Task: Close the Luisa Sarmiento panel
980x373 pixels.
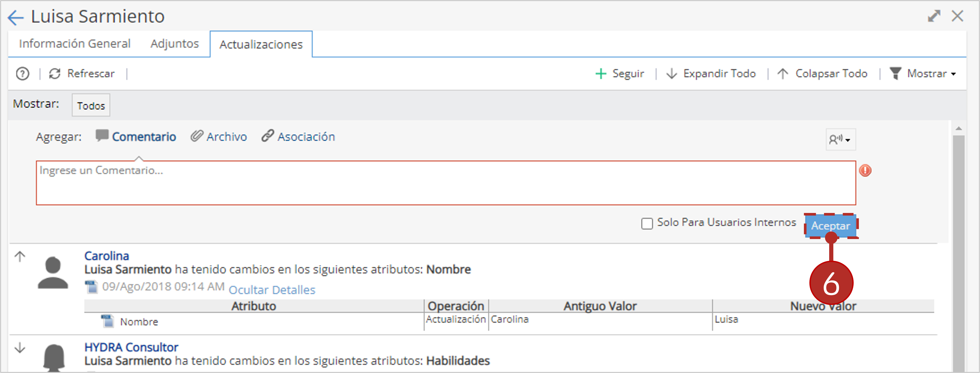Action: 958,16
